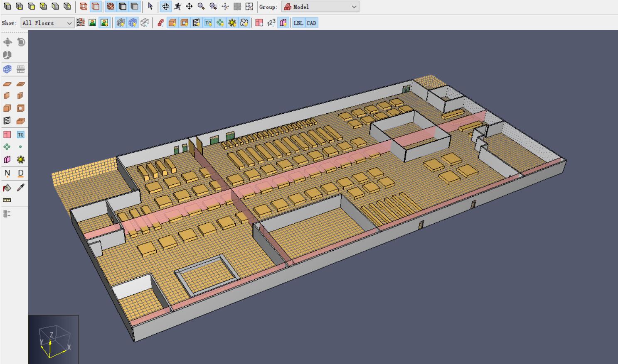The image size is (618, 364).
Task: Toggle LBL labels display
Action: click(x=298, y=23)
